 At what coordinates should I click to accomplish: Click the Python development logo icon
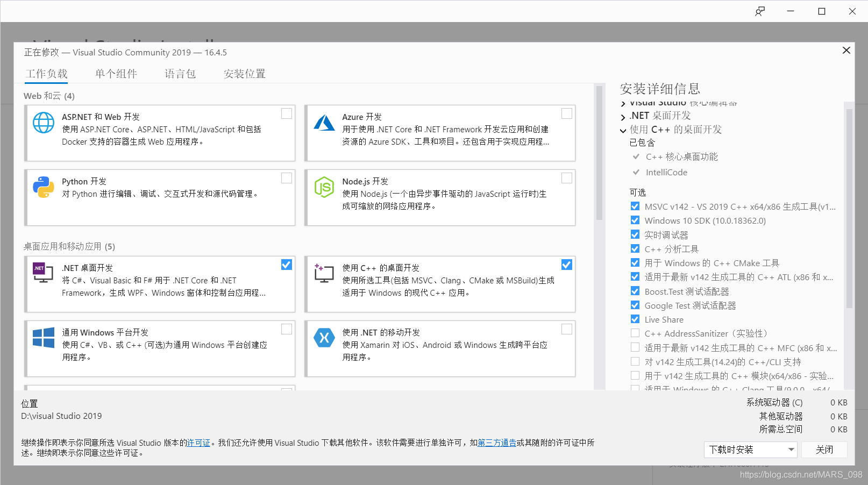pos(44,187)
